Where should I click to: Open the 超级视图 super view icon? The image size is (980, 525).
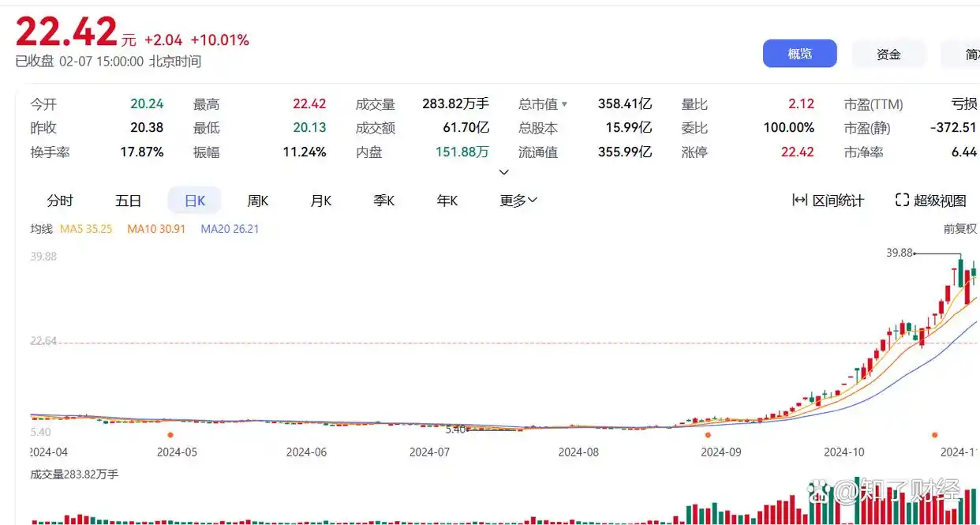pos(903,201)
